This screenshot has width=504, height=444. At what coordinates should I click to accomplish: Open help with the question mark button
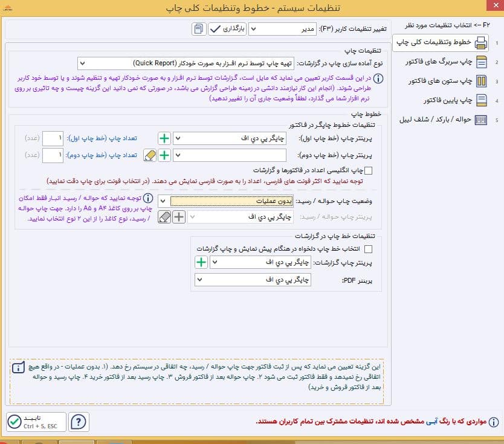(79, 422)
